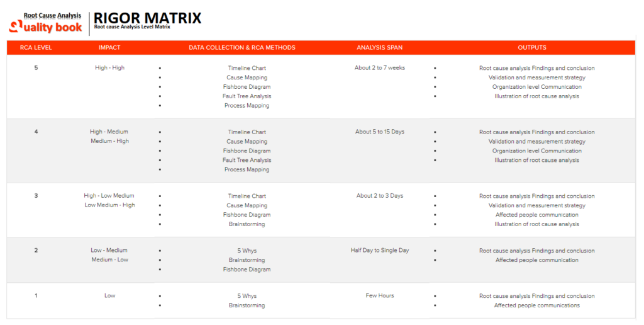
Task: Select the ANALYSIS SPAN column header
Action: click(379, 47)
